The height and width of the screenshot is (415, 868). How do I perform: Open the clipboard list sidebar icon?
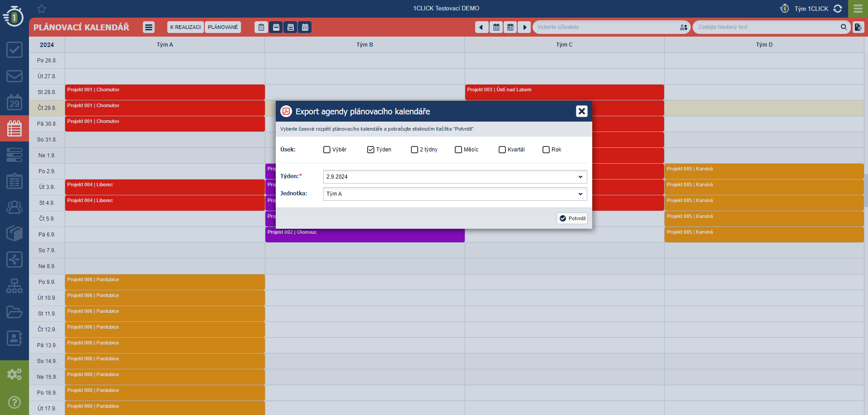tap(14, 181)
